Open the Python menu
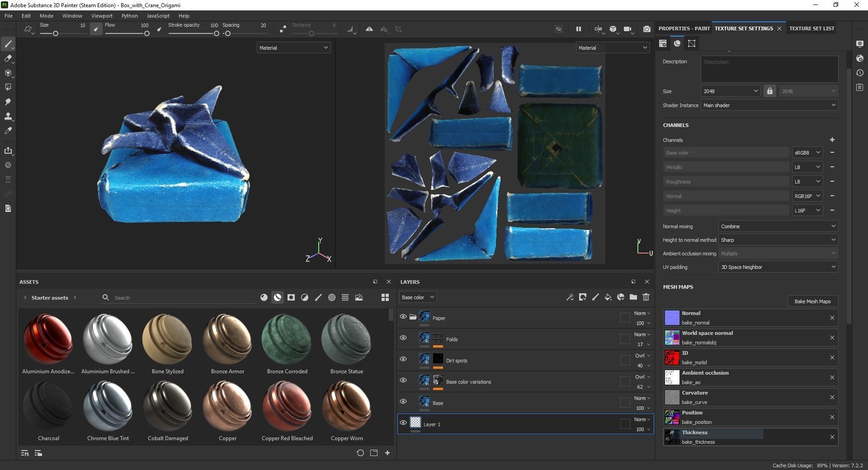This screenshot has width=868, height=470. tap(129, 15)
